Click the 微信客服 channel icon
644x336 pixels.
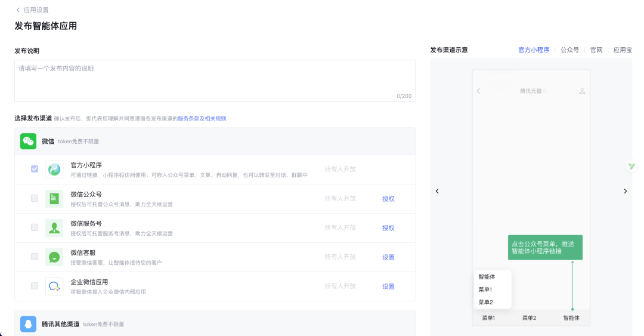[x=54, y=257]
